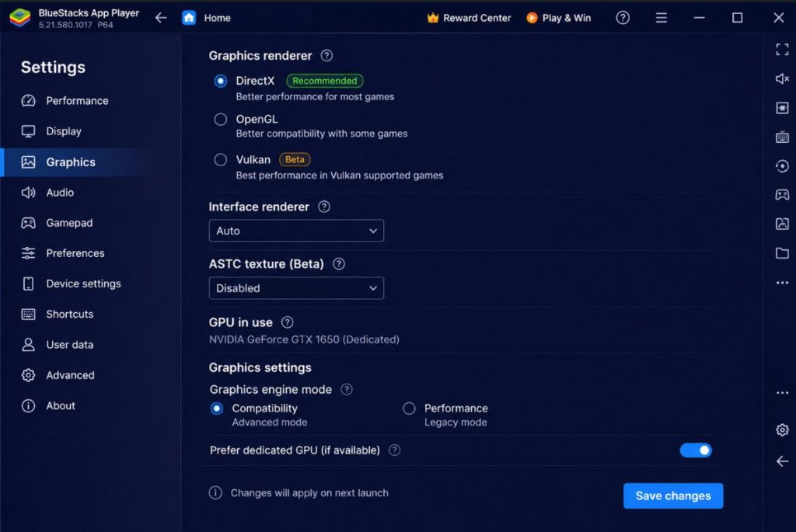This screenshot has height=532, width=796.
Task: Open User data settings
Action: 91,345
